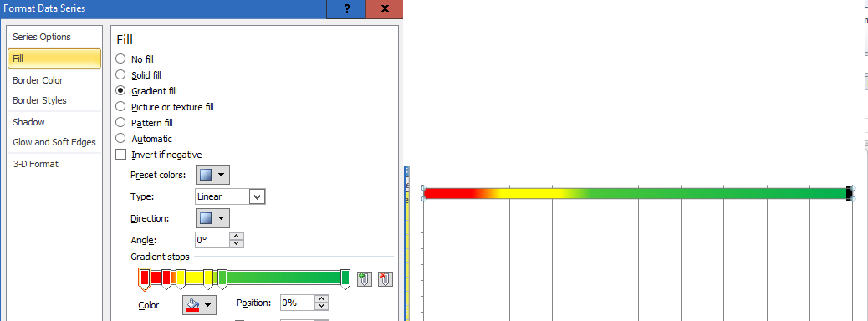Click the Help question mark button
This screenshot has height=321, width=868.
pyautogui.click(x=347, y=8)
